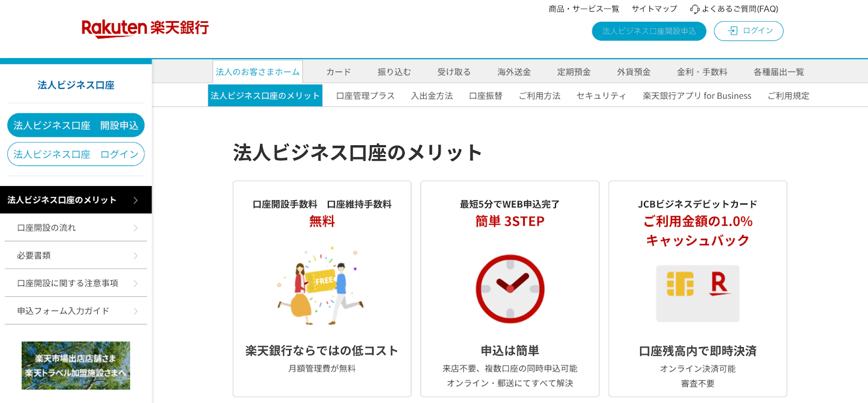The width and height of the screenshot is (868, 403).
Task: Click the 審査不要 text
Action: pos(698,383)
